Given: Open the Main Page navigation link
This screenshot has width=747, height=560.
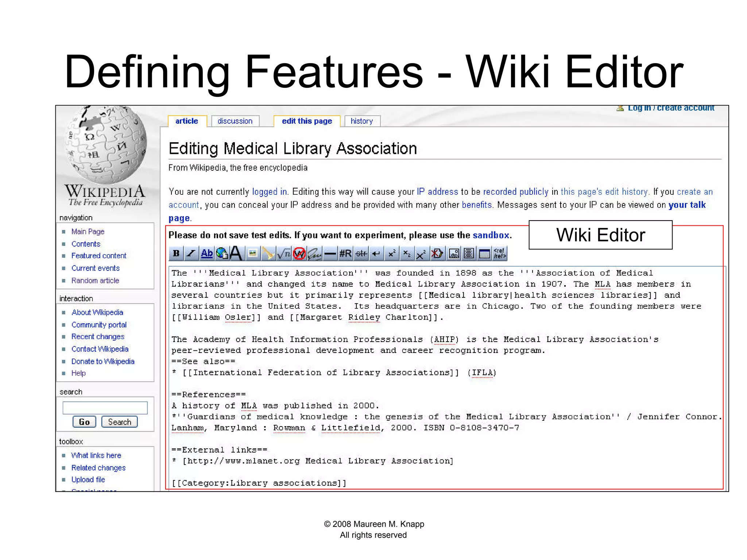Looking at the screenshot, I should 88,232.
